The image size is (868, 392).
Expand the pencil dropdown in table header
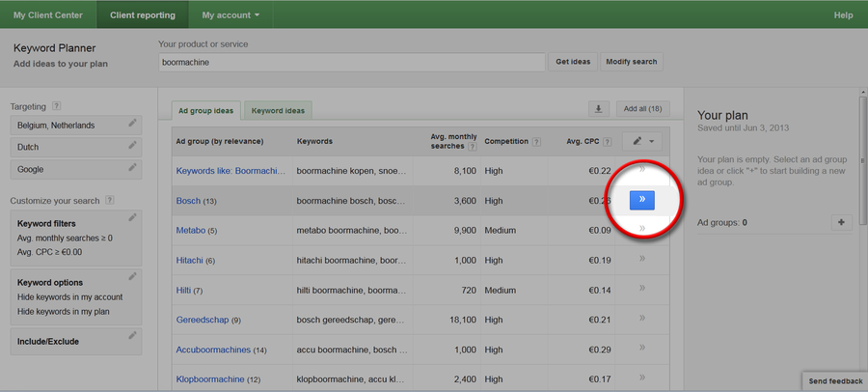(643, 141)
